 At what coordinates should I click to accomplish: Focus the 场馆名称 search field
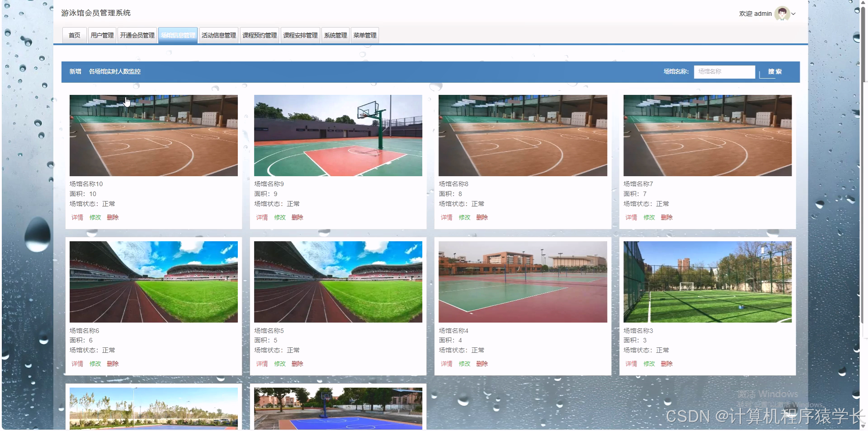724,71
